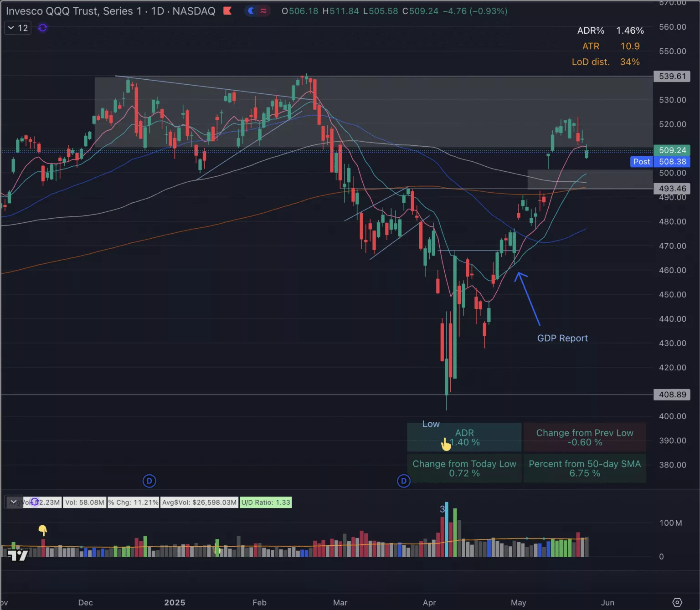
Task: Click the 408.89 price line label
Action: pyautogui.click(x=672, y=395)
